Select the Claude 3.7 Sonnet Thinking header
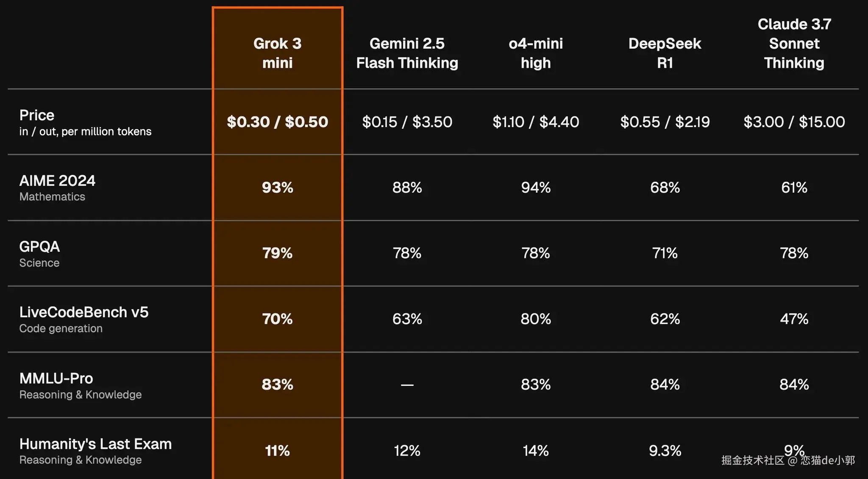Screen dimensions: 868x479 [794, 43]
